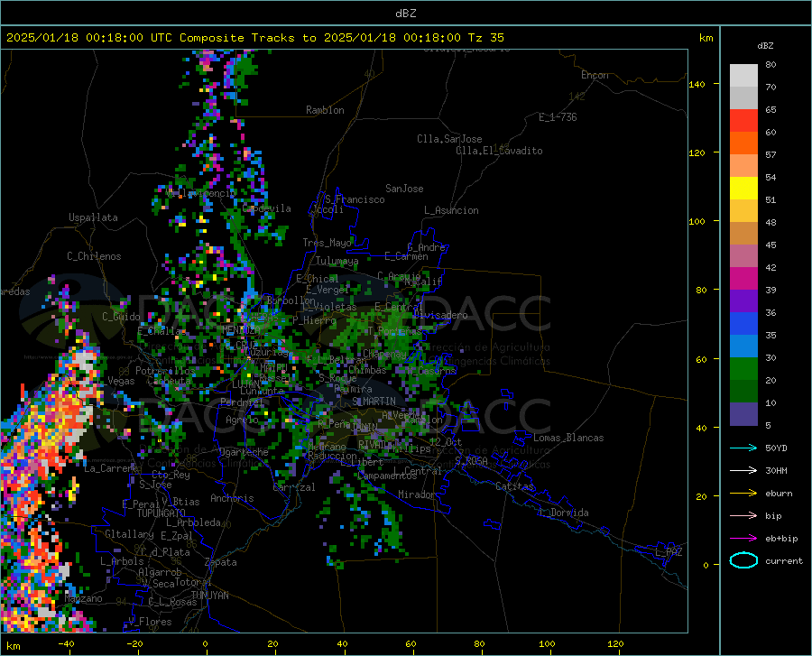This screenshot has width=812, height=656.
Task: Click the L_PAZ label at map's right edge
Action: click(669, 552)
